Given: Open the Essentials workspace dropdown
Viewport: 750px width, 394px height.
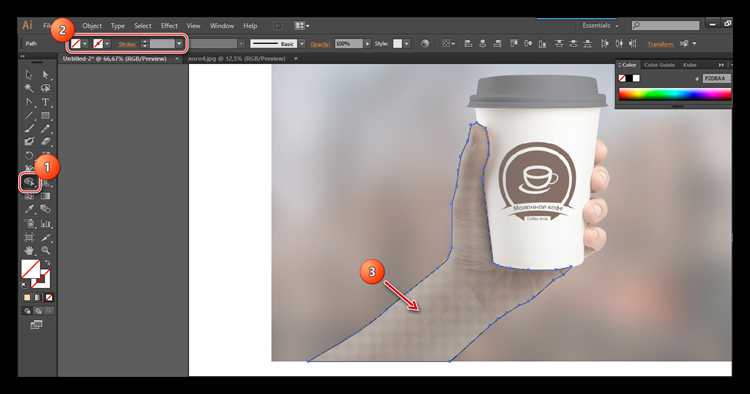Looking at the screenshot, I should click(x=600, y=25).
